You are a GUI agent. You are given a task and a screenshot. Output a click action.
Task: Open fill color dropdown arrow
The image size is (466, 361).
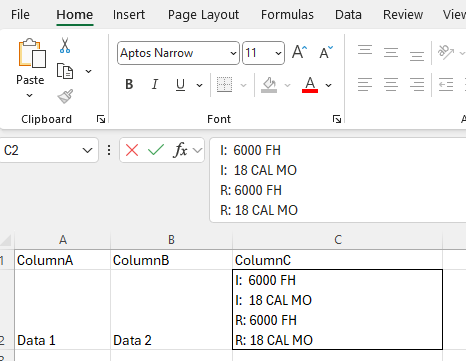pyautogui.click(x=287, y=85)
